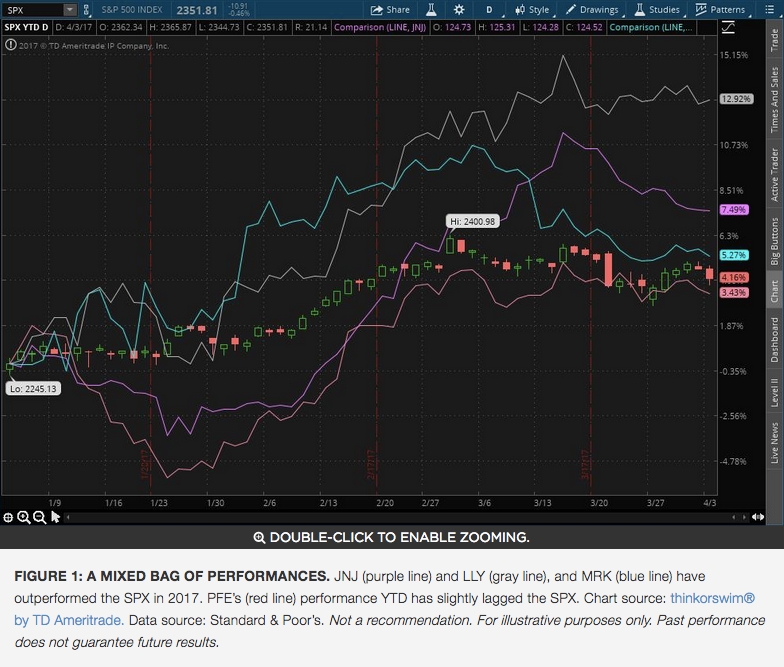Switch to the Dashboard side tab
This screenshot has width=784, height=667.
[x=774, y=340]
